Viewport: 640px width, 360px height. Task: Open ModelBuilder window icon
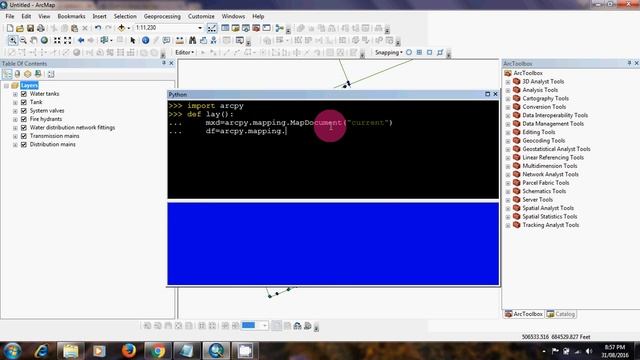(280, 28)
